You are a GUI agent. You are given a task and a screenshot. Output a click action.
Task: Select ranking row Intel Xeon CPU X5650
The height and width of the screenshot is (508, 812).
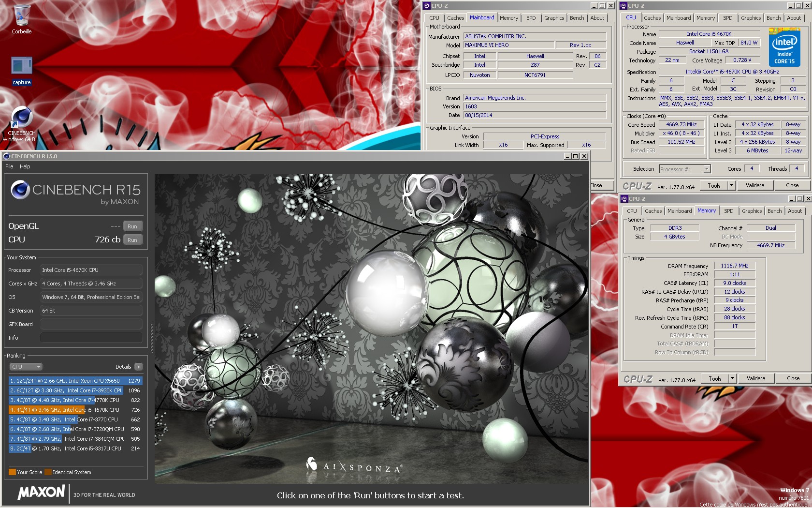point(75,381)
